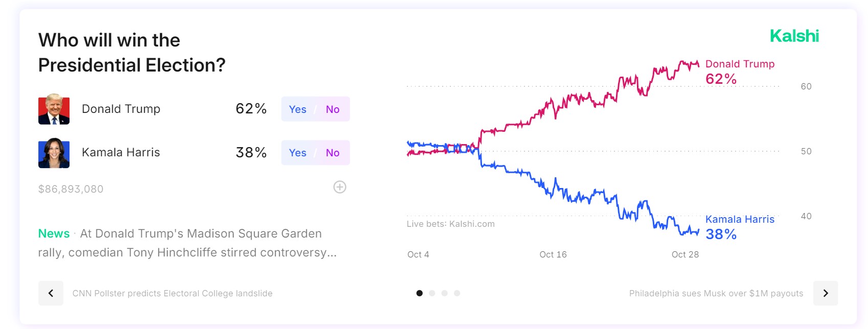Open 'CNN Pollster predicts Electoral College landslide' link
Image resolution: width=868 pixels, height=329 pixels.
[172, 293]
